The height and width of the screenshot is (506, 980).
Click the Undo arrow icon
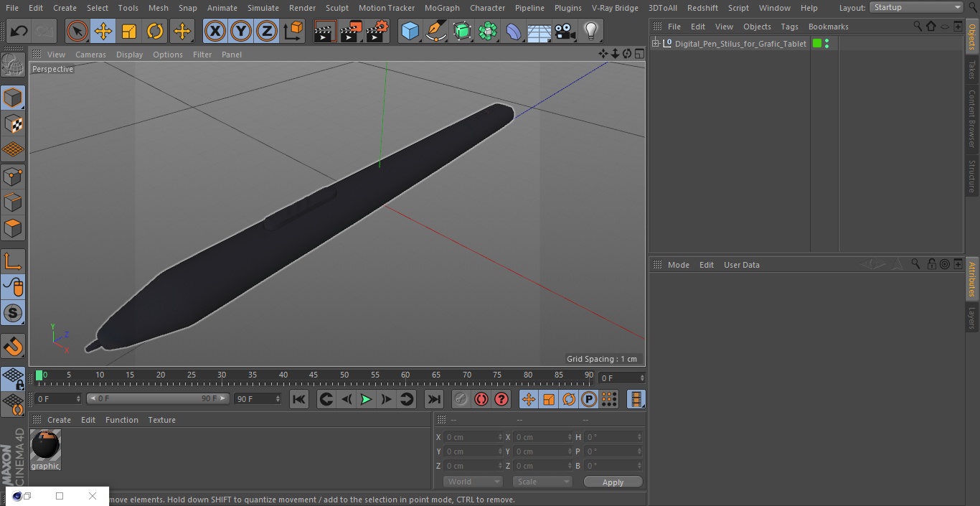(19, 32)
